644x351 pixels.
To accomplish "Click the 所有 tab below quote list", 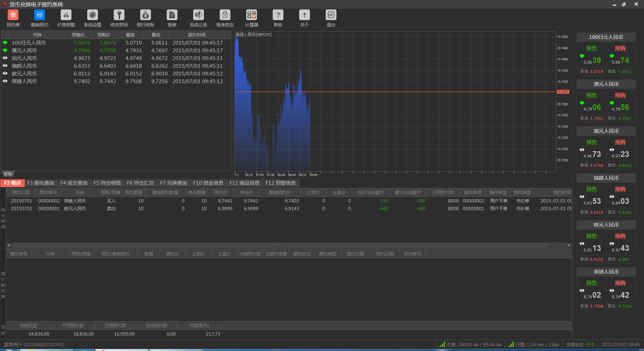I will [8, 174].
